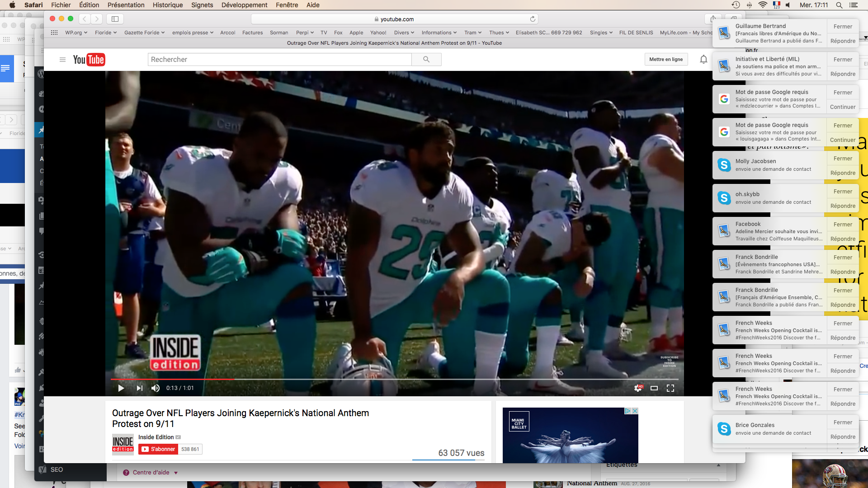868x488 pixels.
Task: Mute the video volume speaker
Action: (x=155, y=388)
